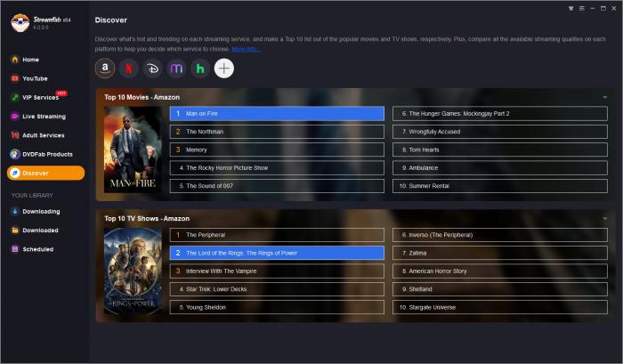This screenshot has height=364, width=623.
Task: Select The Lord of the Rings show
Action: tap(277, 253)
